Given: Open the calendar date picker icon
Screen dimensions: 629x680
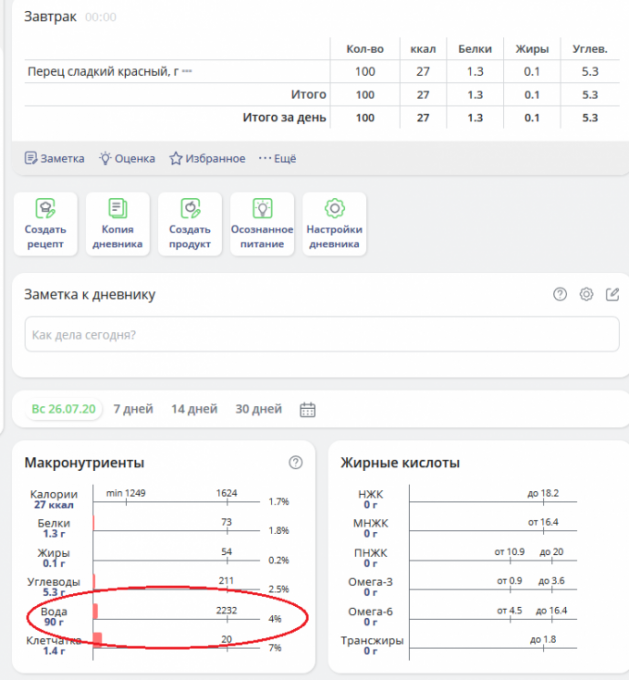Looking at the screenshot, I should coord(308,409).
